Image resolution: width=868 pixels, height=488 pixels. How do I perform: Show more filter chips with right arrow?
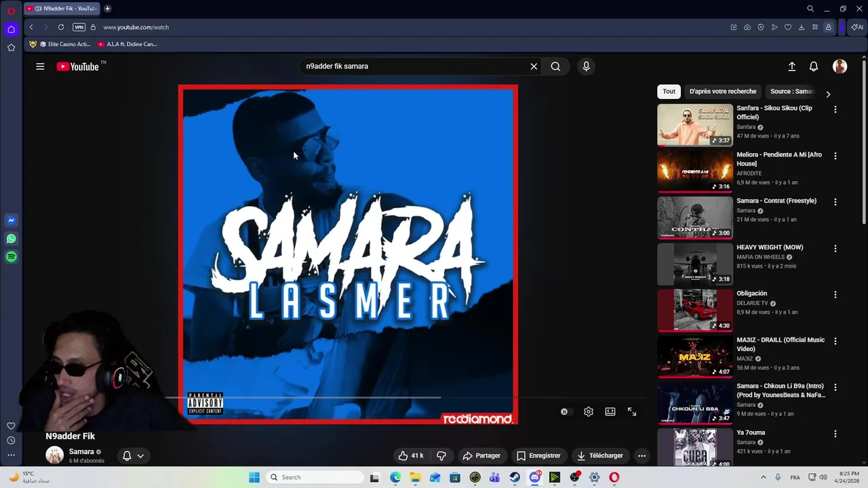pos(828,94)
